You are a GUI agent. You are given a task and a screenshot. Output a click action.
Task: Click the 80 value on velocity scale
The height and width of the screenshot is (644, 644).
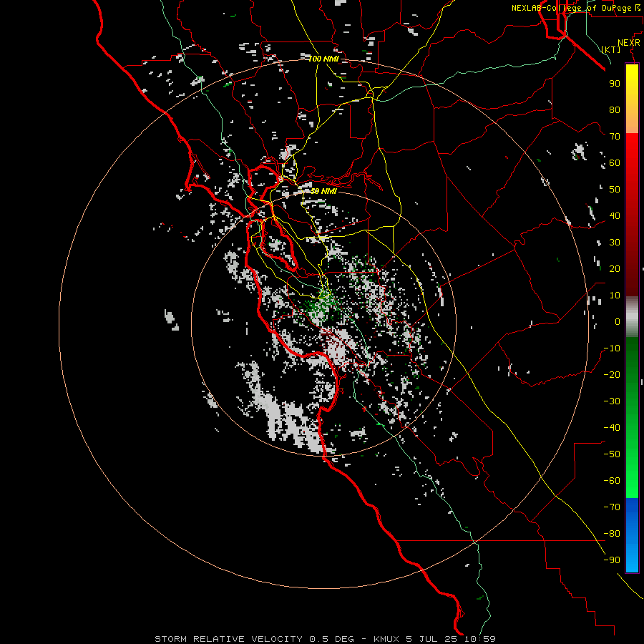(615, 110)
